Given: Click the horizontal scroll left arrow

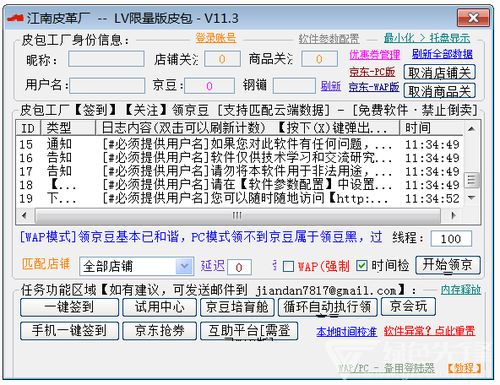Looking at the screenshot, I should pyautogui.click(x=24, y=216).
